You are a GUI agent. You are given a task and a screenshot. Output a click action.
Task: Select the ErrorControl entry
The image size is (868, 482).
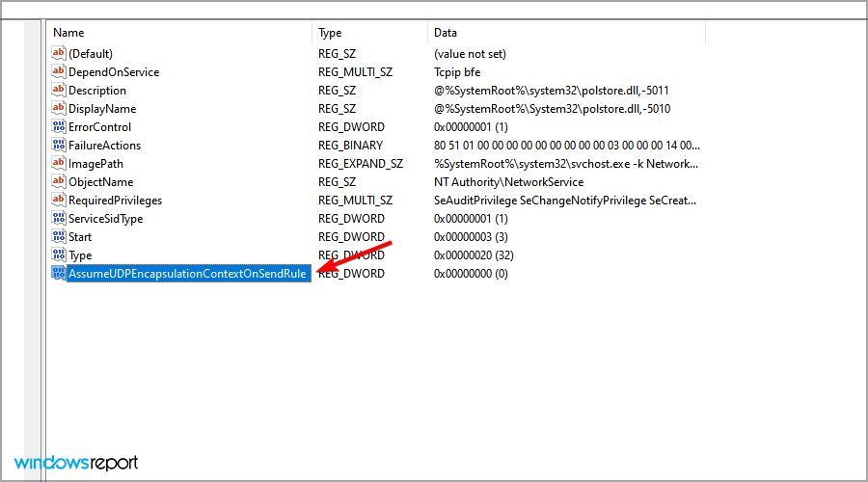pos(99,126)
